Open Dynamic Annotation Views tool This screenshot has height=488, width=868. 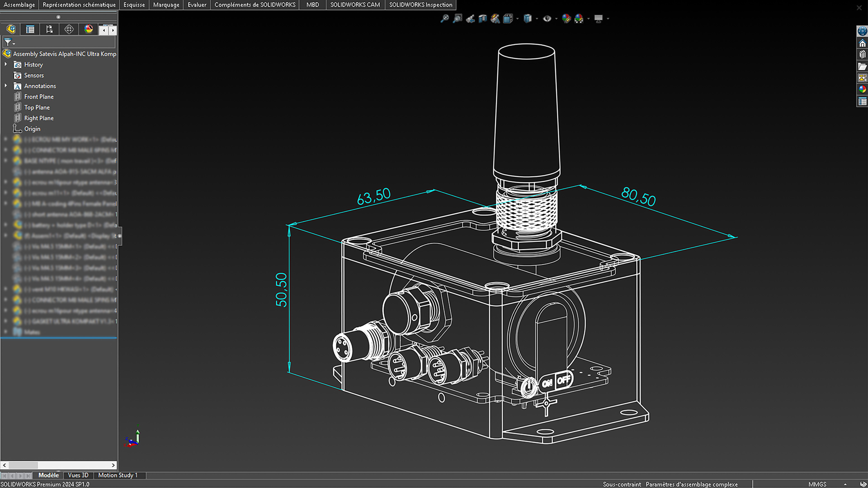pyautogui.click(x=495, y=19)
